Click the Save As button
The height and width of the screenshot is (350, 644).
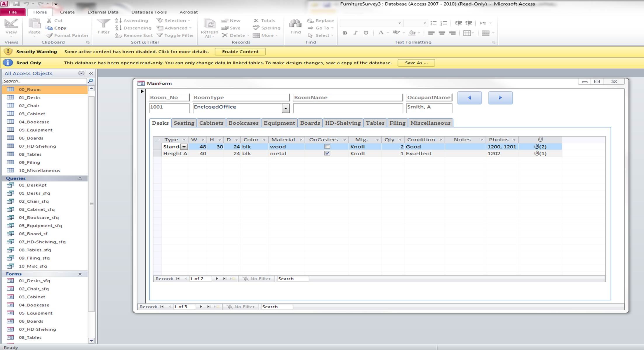click(416, 63)
